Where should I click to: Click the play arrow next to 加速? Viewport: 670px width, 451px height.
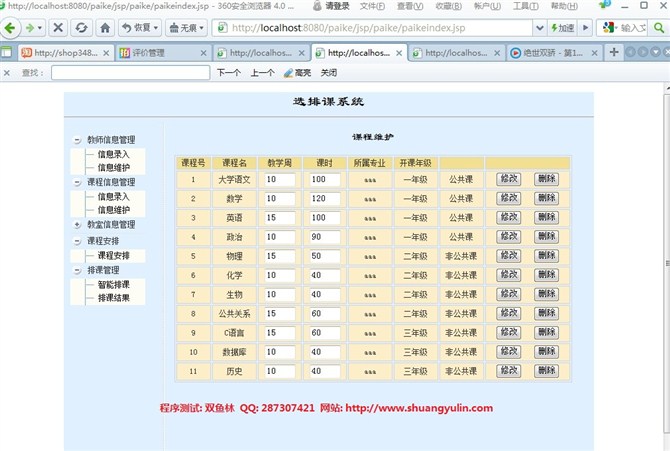coord(585,28)
